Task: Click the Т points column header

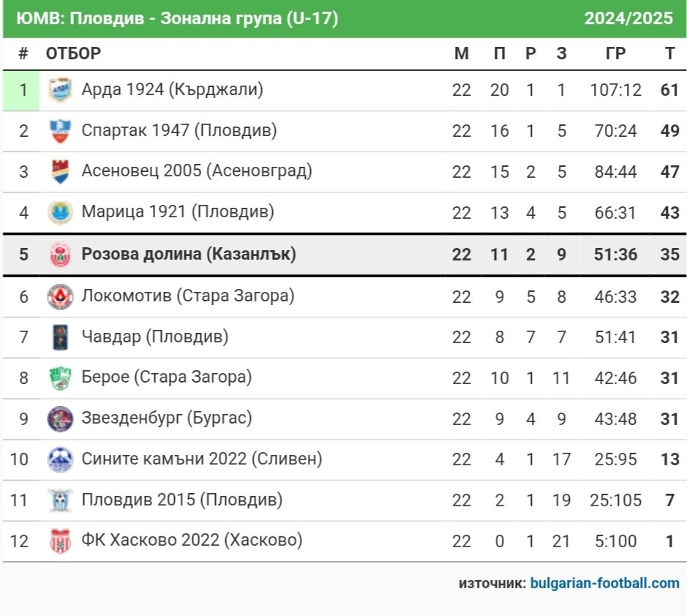Action: (669, 53)
